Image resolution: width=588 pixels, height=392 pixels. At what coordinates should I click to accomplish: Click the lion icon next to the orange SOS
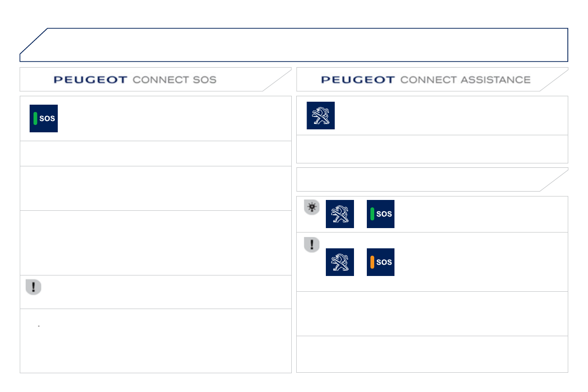pos(340,262)
